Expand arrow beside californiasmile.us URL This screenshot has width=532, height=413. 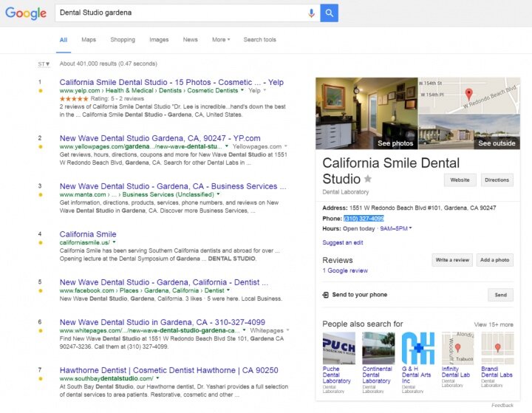[114, 242]
